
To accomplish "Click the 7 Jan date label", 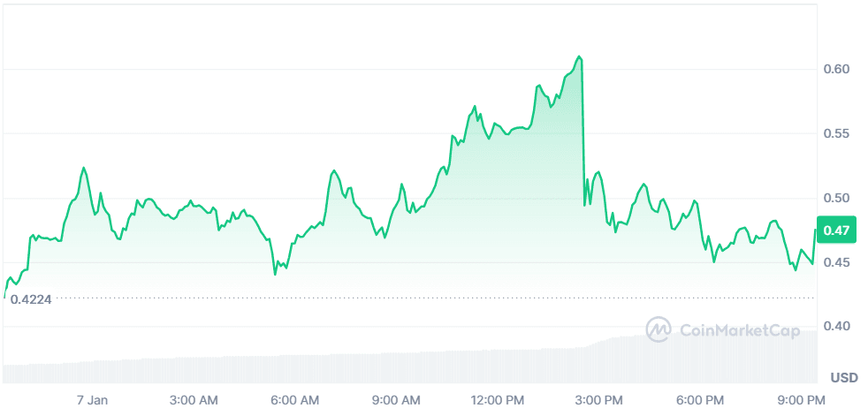I will point(92,400).
